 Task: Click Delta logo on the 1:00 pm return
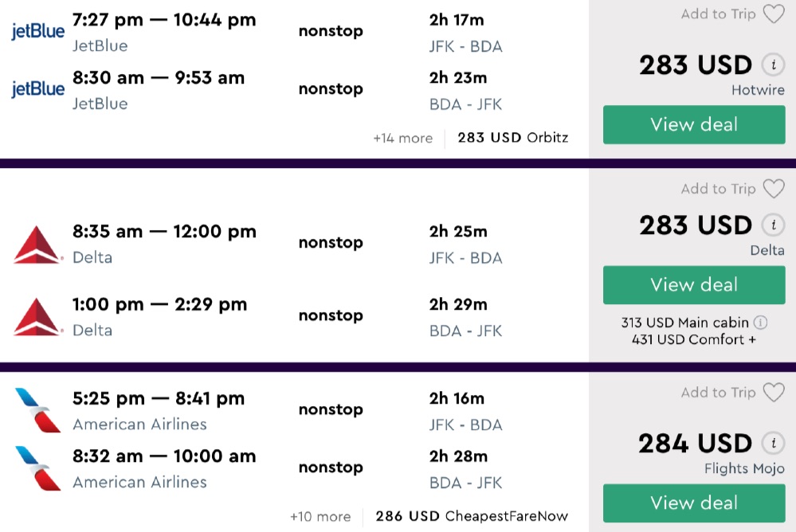[x=37, y=316]
